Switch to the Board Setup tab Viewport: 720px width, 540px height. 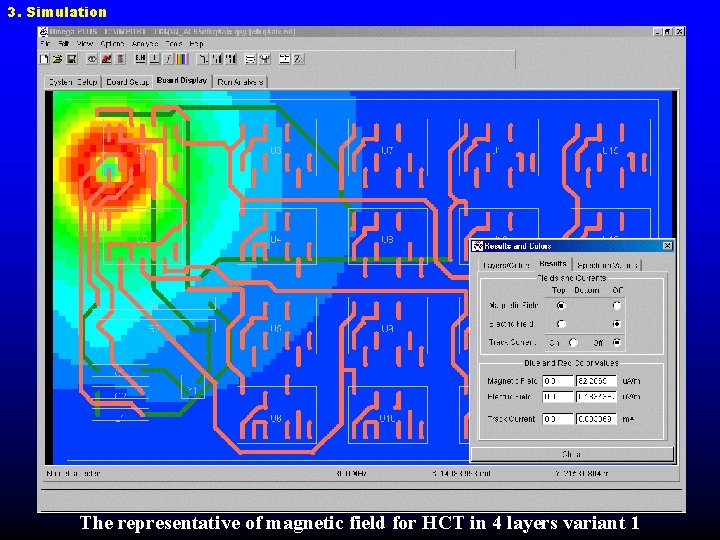(x=127, y=82)
